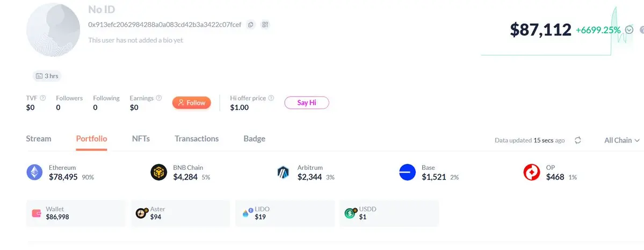The width and height of the screenshot is (644, 250).
Task: Click the Earnings help question icon
Action: click(158, 98)
